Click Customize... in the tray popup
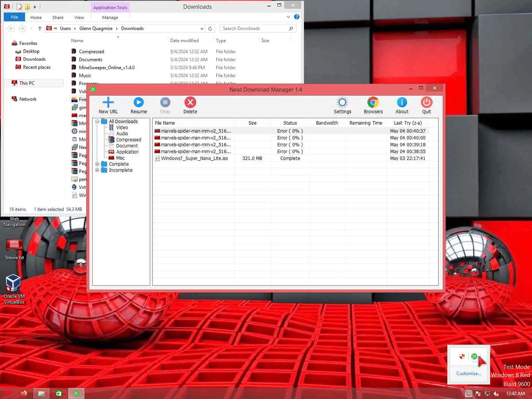Screen dimensions: 532x399 click(x=469, y=374)
